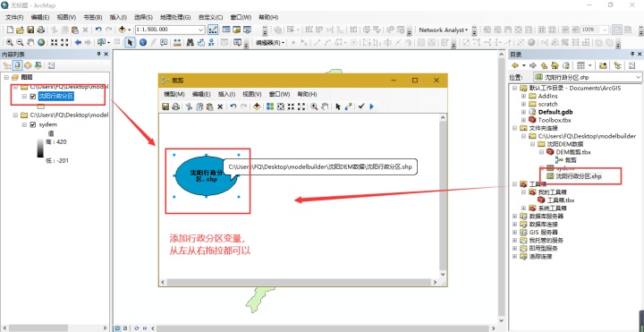
Task: Toggle List By Drawing Order in table of contents
Action: pyautogui.click(x=7, y=65)
